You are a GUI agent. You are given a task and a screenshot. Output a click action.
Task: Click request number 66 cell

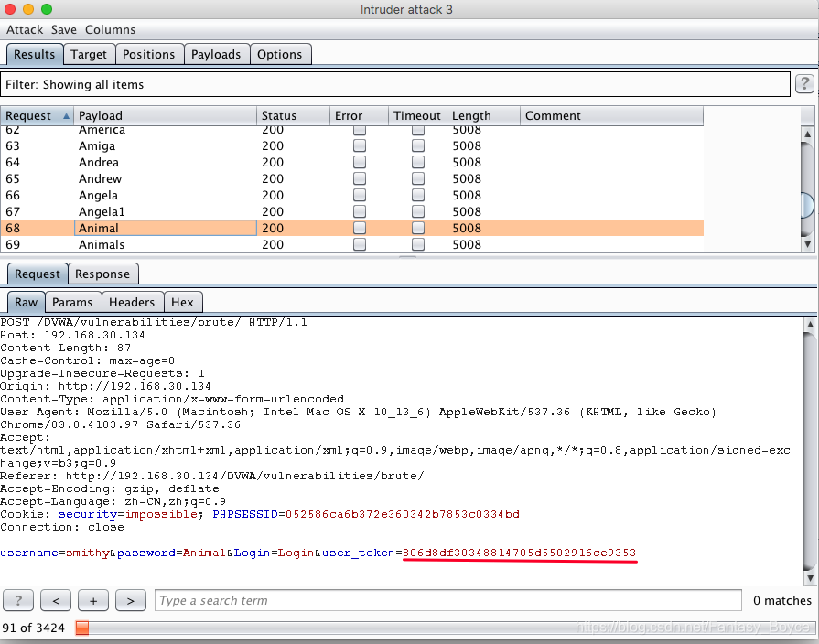click(13, 195)
